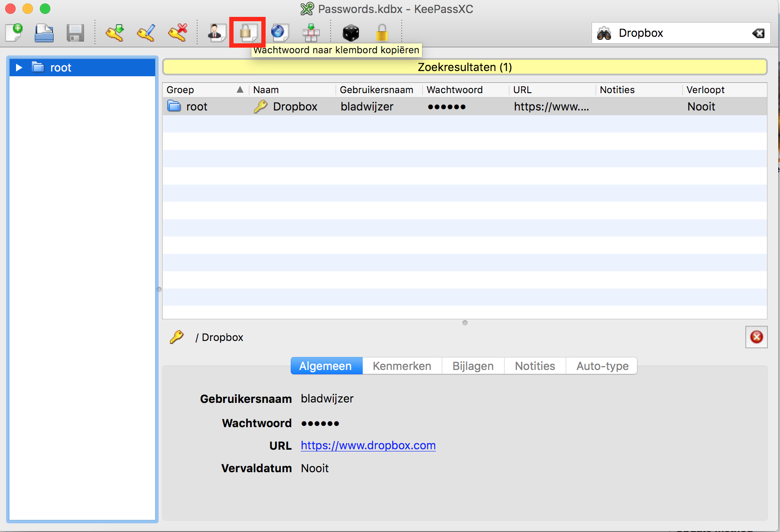Expand the root group tree arrow
The height and width of the screenshot is (532, 780).
pyautogui.click(x=19, y=68)
